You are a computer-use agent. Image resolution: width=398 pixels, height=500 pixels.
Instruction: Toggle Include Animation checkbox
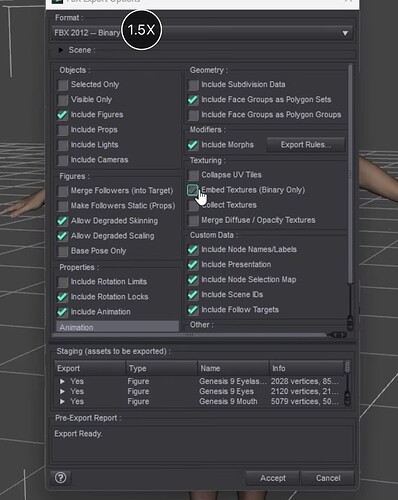[x=62, y=312]
